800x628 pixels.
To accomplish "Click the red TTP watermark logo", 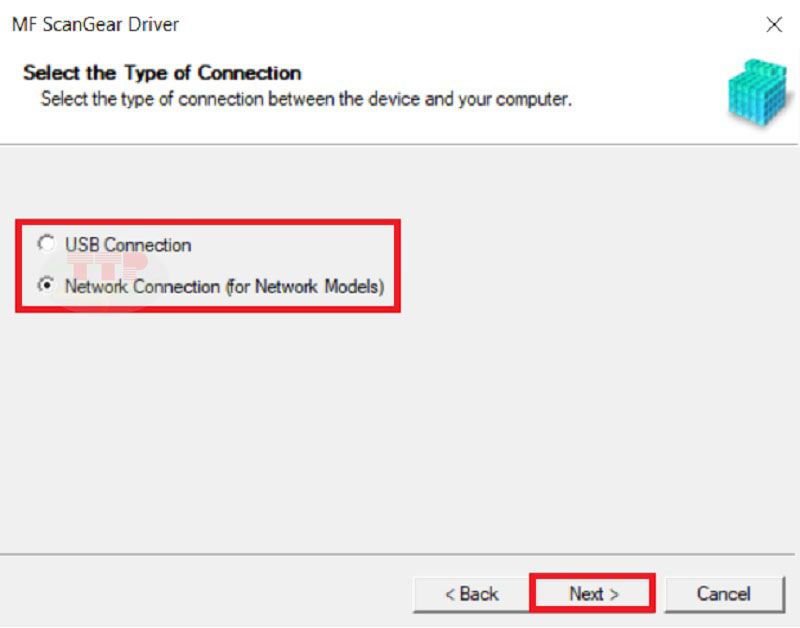I will coord(107,264).
